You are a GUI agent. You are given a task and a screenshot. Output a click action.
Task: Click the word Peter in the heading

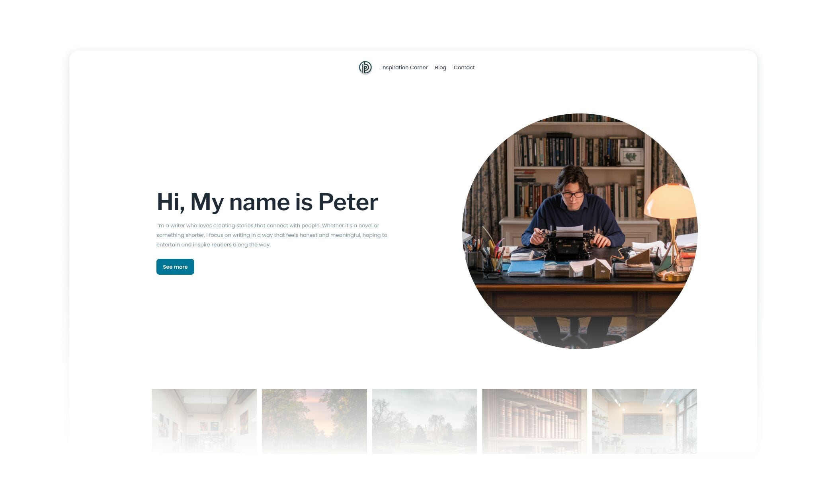pyautogui.click(x=348, y=202)
